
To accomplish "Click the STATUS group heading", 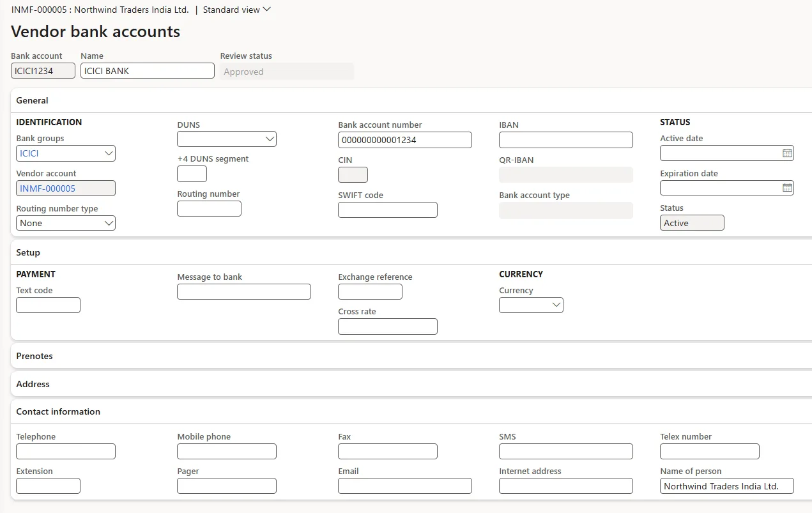I will click(x=675, y=122).
